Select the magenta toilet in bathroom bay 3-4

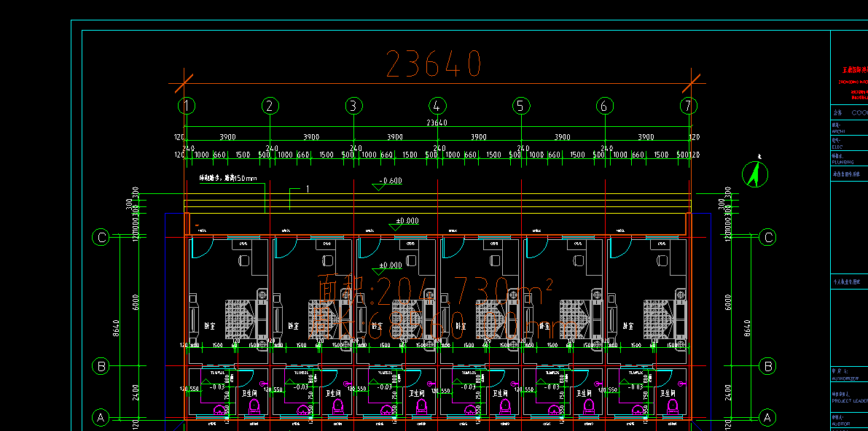[x=421, y=407]
